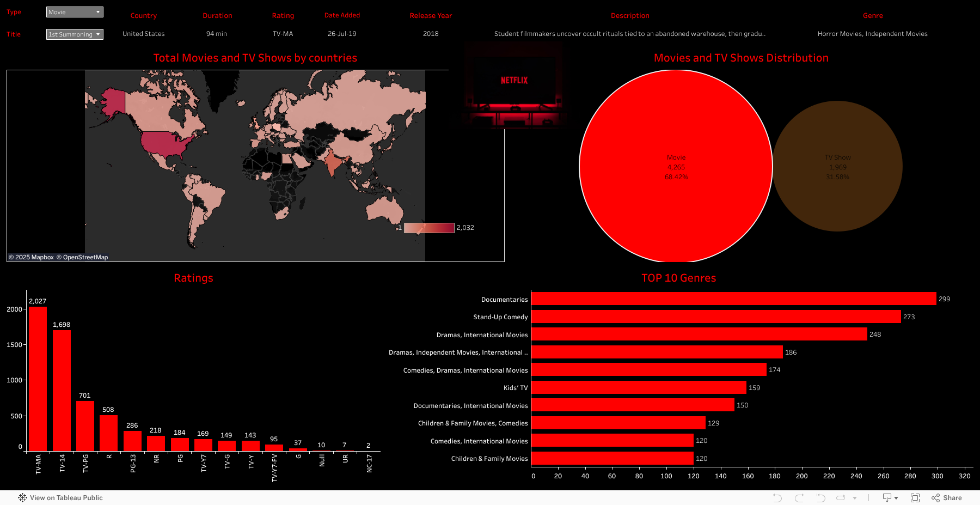The image size is (980, 505).
Task: Click the '26-Jul-19' date added value
Action: [342, 34]
